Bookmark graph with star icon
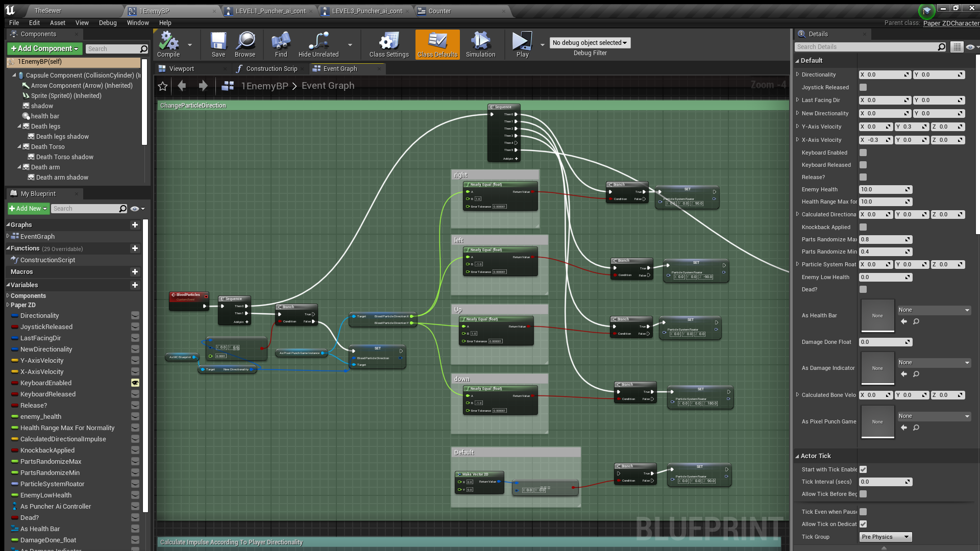The image size is (980, 551). tap(163, 86)
